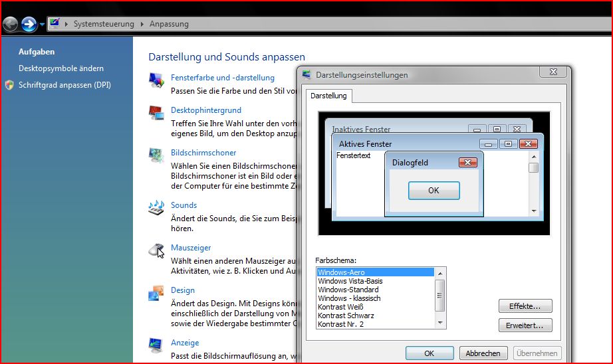Screen dimensions: 613x364
Task: Click Darstellung und Sounds anpassen heading
Action: [x=227, y=57]
